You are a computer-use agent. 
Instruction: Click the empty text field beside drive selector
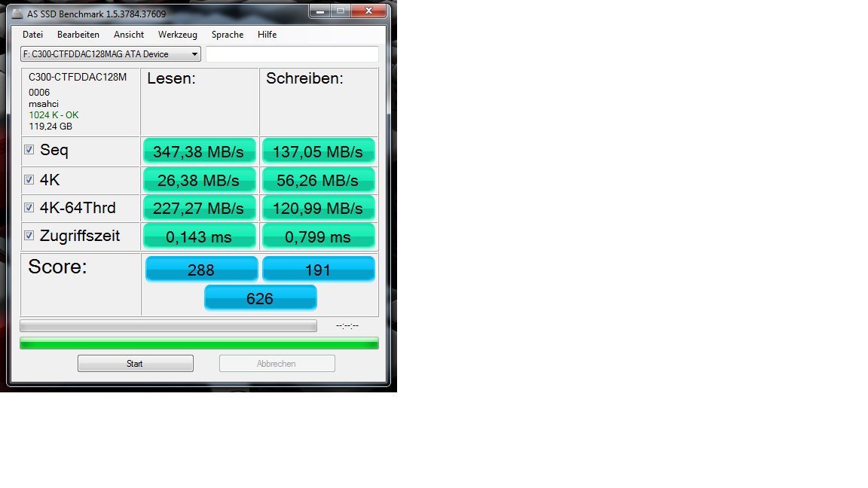(x=292, y=54)
